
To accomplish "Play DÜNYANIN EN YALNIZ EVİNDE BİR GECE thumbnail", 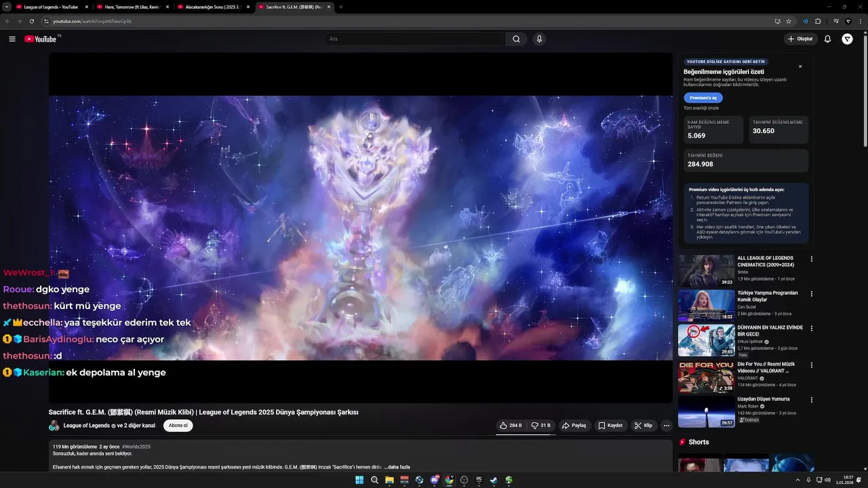I will click(707, 340).
